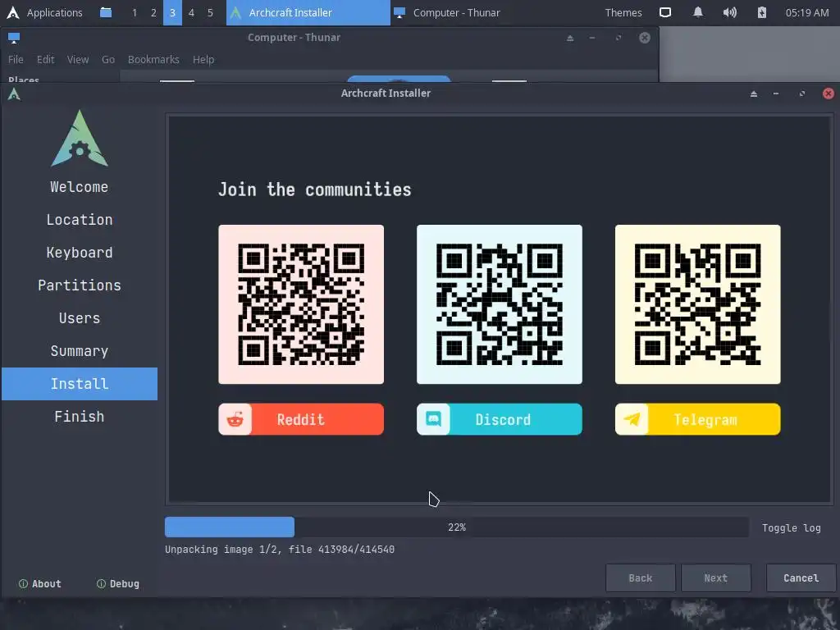Viewport: 840px width, 630px height.
Task: Open the Go menu in Thunar
Action: 108,59
